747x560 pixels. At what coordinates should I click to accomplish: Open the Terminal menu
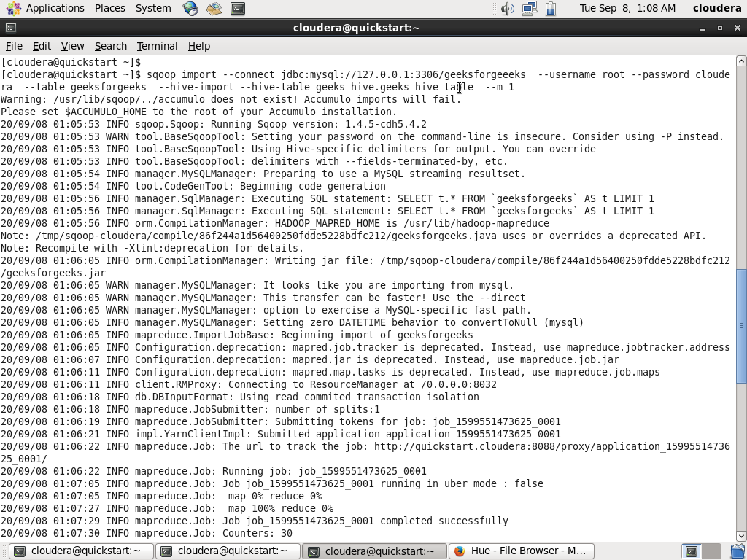pyautogui.click(x=157, y=46)
